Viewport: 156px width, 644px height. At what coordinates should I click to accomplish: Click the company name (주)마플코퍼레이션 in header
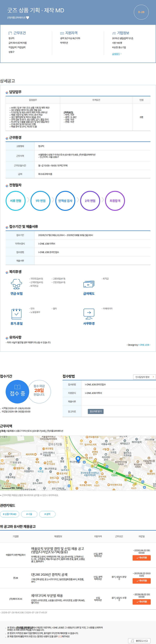point(16,18)
